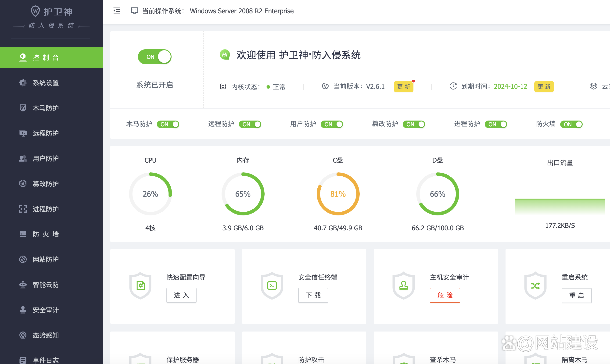Click the shield icon on 快速配置向导 card
The image size is (610, 364).
(140, 285)
